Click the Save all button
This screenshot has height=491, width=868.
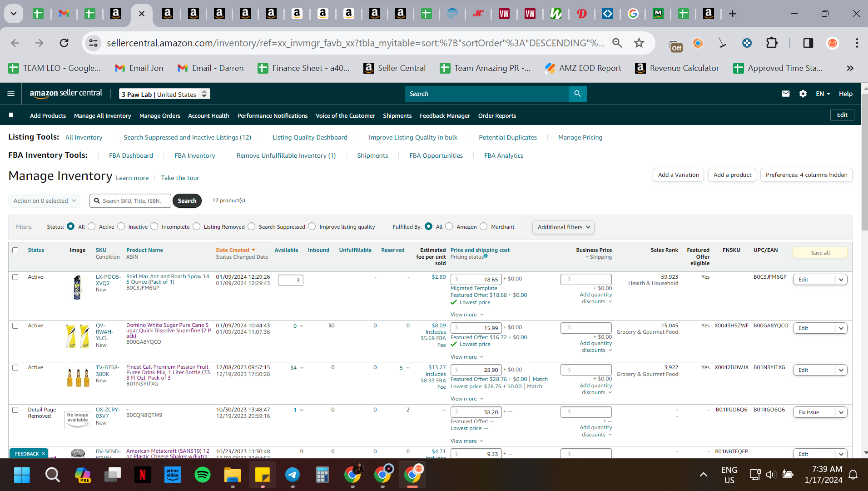point(820,253)
